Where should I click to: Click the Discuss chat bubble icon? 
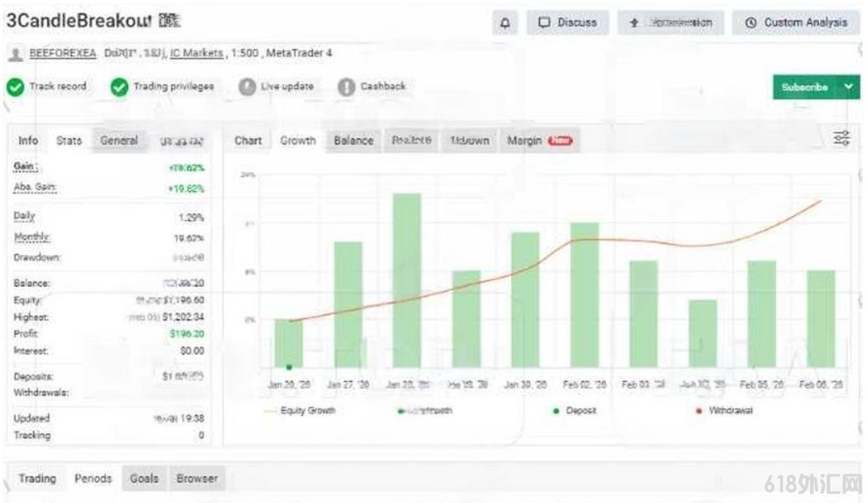(544, 23)
